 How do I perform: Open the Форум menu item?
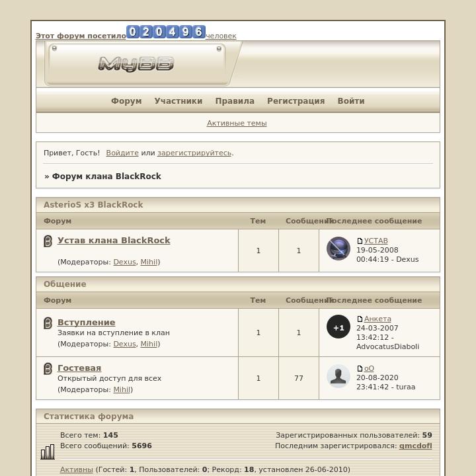point(126,100)
